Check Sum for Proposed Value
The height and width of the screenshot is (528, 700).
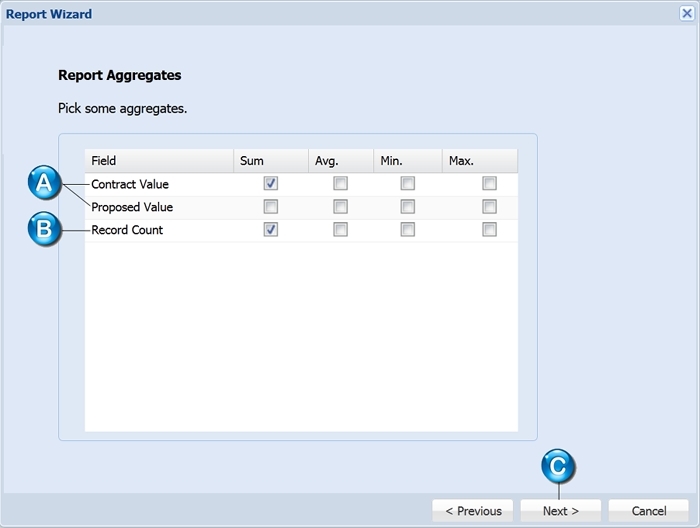[271, 207]
